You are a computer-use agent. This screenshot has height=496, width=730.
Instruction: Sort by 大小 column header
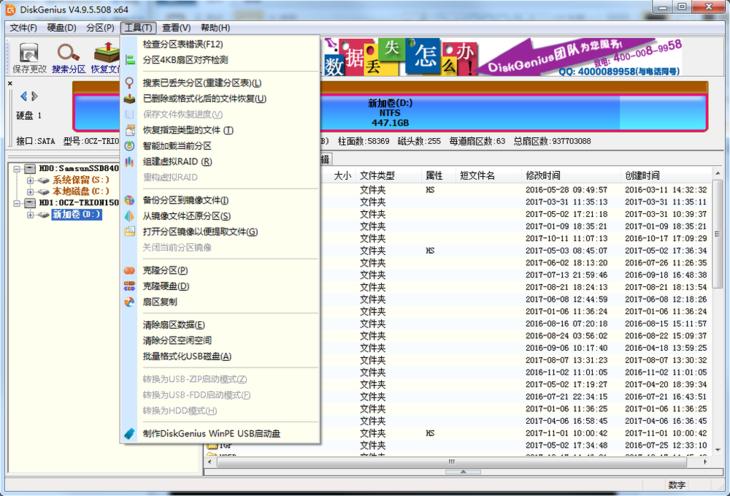click(342, 176)
